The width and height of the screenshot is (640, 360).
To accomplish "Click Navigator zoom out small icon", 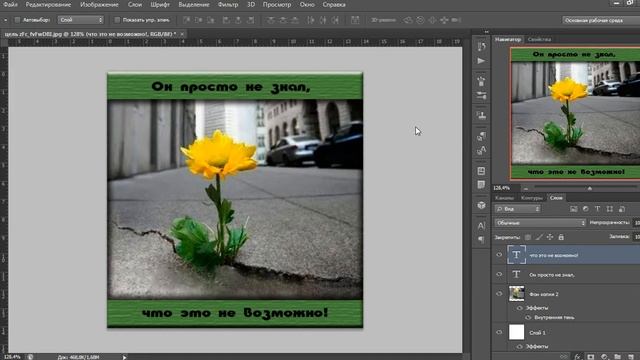I will (526, 189).
